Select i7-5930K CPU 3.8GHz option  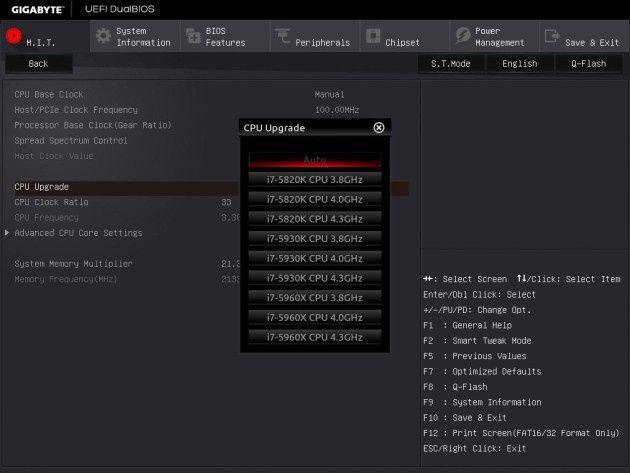pyautogui.click(x=315, y=239)
